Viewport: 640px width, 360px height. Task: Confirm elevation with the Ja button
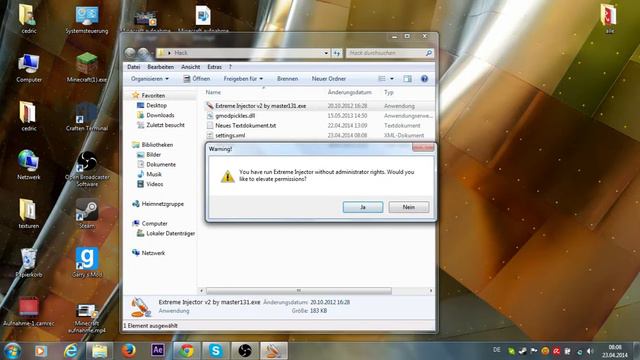[363, 207]
